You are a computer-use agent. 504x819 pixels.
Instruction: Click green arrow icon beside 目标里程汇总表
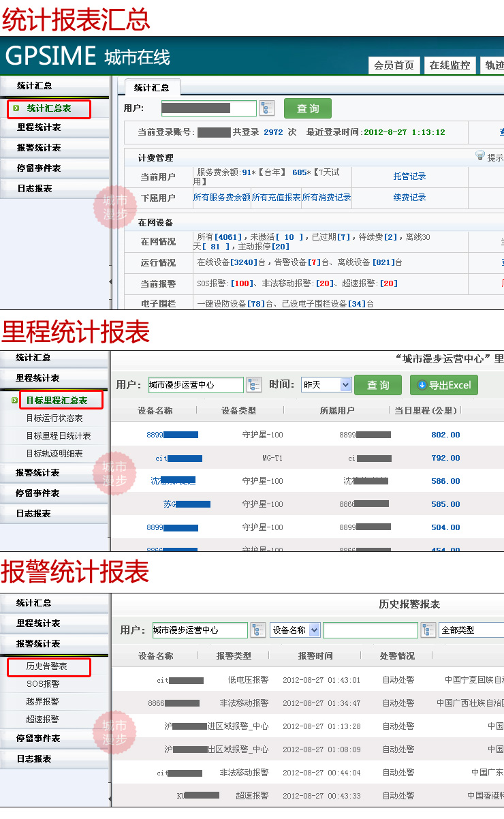pyautogui.click(x=15, y=400)
